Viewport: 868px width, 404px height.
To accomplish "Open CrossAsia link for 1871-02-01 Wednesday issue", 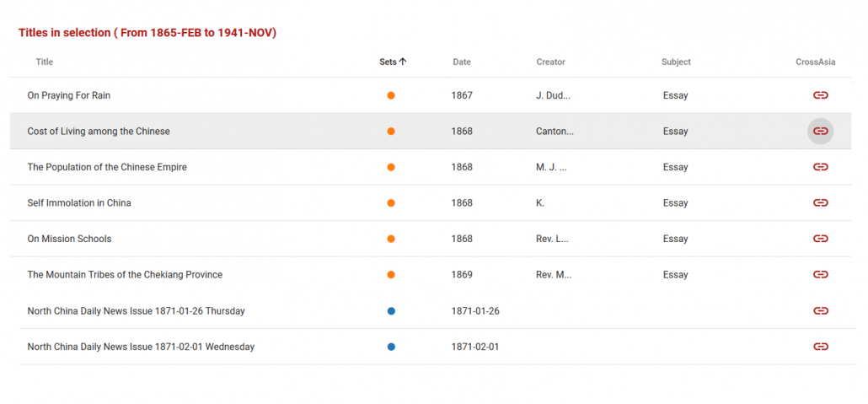I will tap(820, 347).
